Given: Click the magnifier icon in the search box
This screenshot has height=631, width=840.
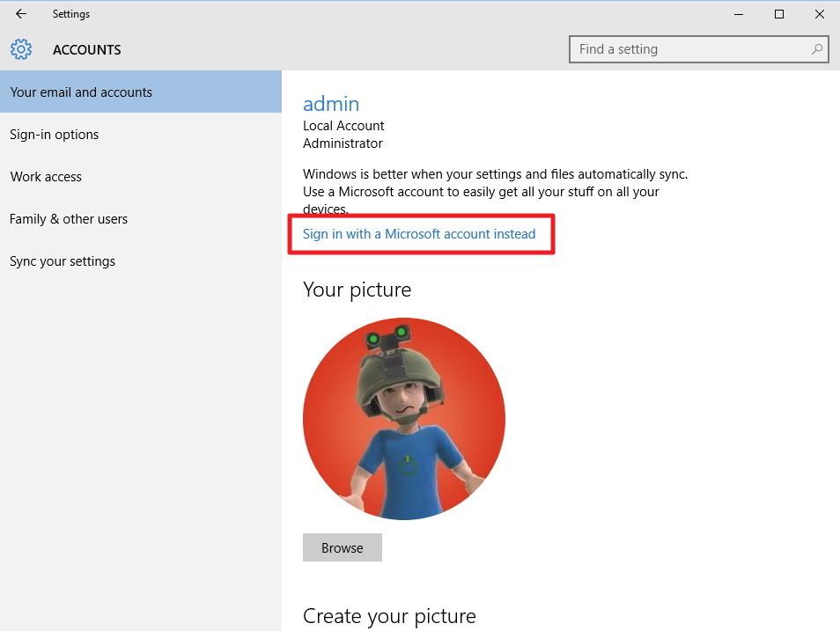Looking at the screenshot, I should tap(817, 49).
